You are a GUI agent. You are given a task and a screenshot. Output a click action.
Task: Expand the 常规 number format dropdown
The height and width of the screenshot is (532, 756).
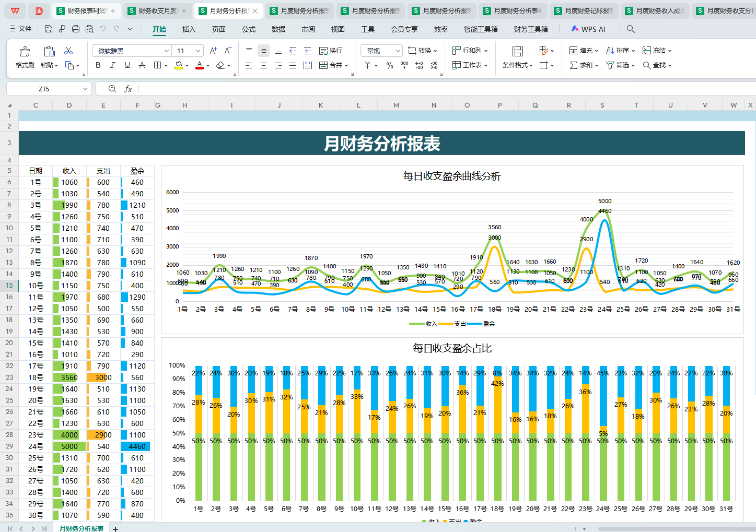coord(399,50)
